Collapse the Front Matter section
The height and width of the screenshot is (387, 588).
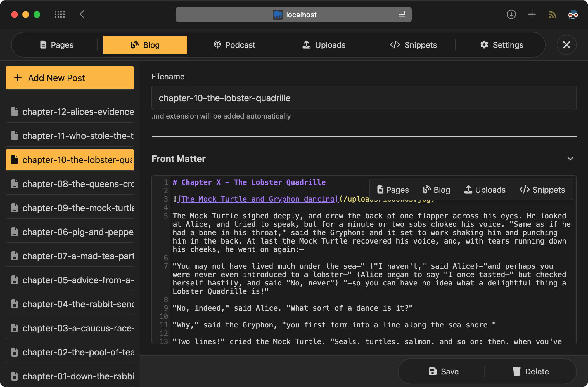pos(571,159)
